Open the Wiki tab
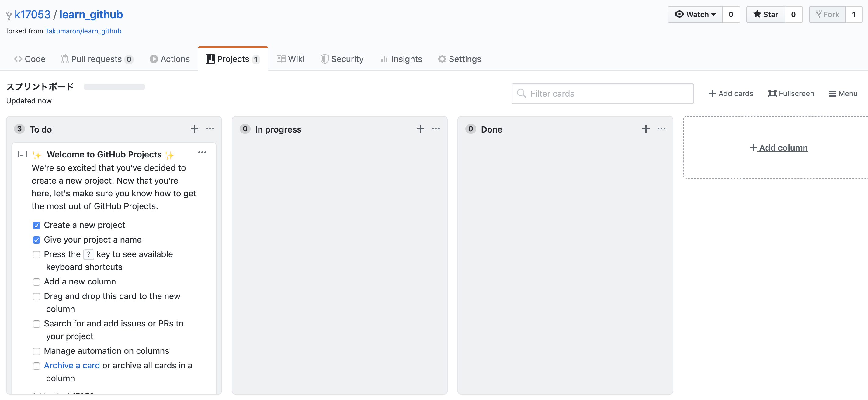This screenshot has width=868, height=400. click(290, 59)
